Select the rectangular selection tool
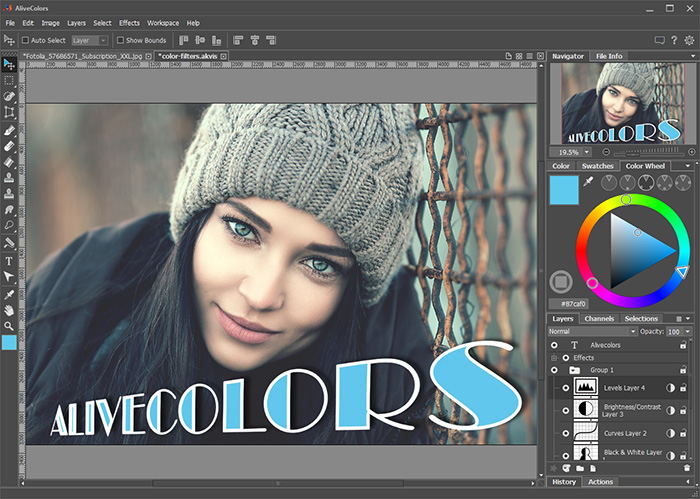Viewport: 700px width, 499px height. tap(9, 80)
